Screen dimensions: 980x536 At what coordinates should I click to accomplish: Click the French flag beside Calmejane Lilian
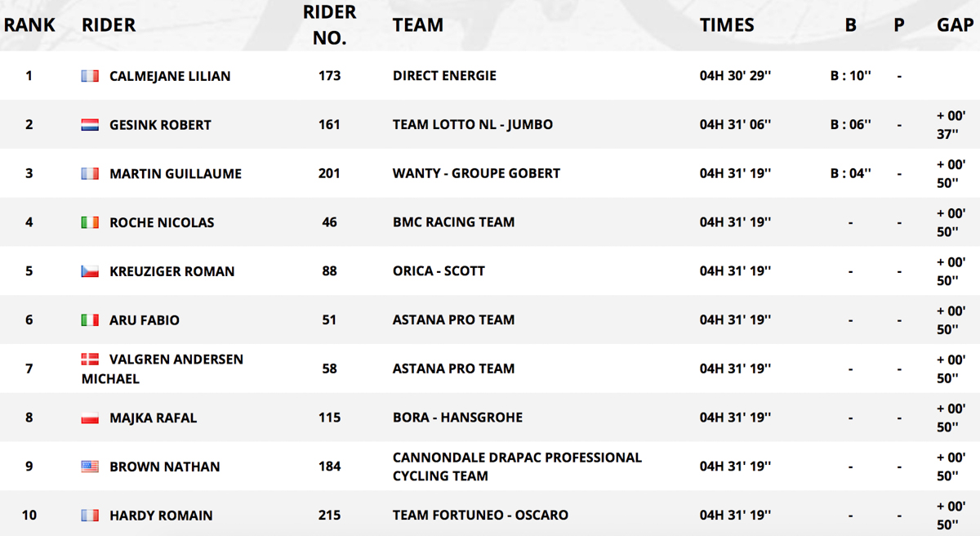(x=90, y=76)
